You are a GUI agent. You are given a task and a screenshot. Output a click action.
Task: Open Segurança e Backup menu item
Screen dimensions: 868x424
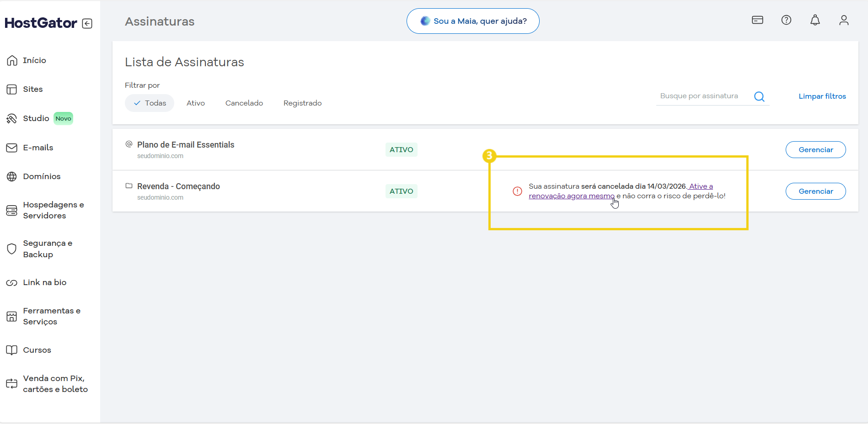coord(48,249)
